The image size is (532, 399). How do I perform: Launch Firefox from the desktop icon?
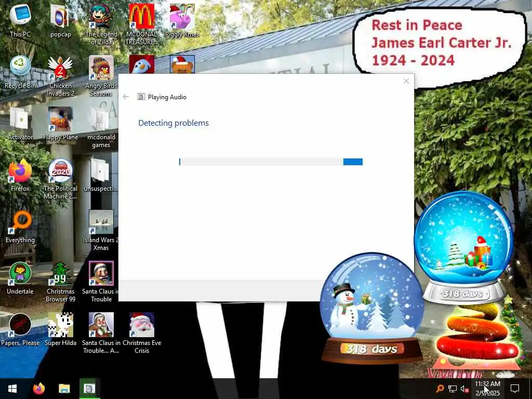pyautogui.click(x=20, y=175)
